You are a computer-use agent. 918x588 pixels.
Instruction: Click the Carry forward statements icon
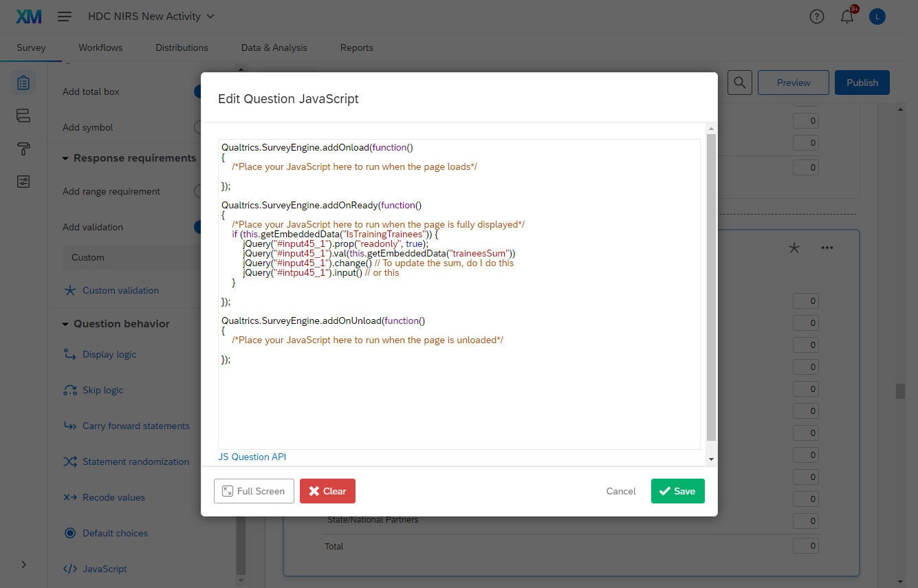click(70, 426)
